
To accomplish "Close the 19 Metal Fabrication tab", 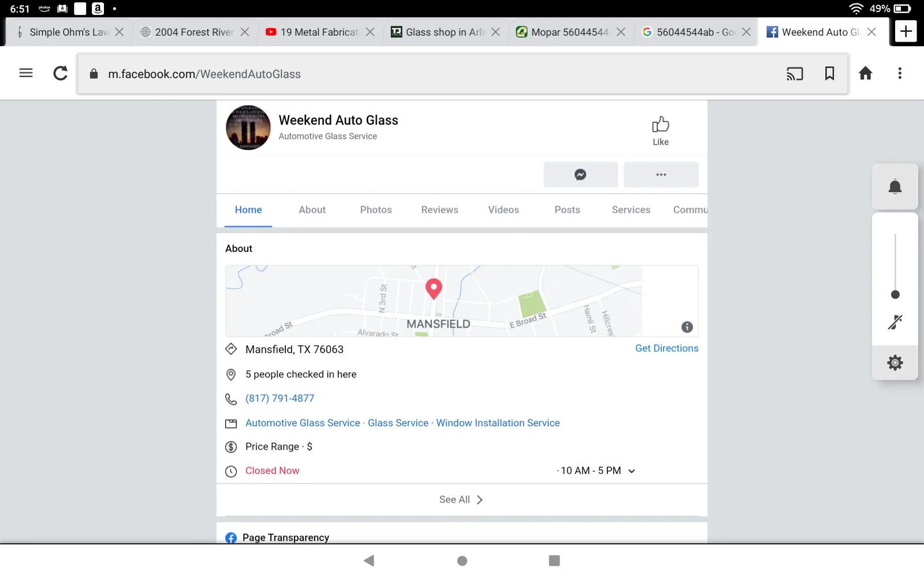I will click(x=370, y=32).
